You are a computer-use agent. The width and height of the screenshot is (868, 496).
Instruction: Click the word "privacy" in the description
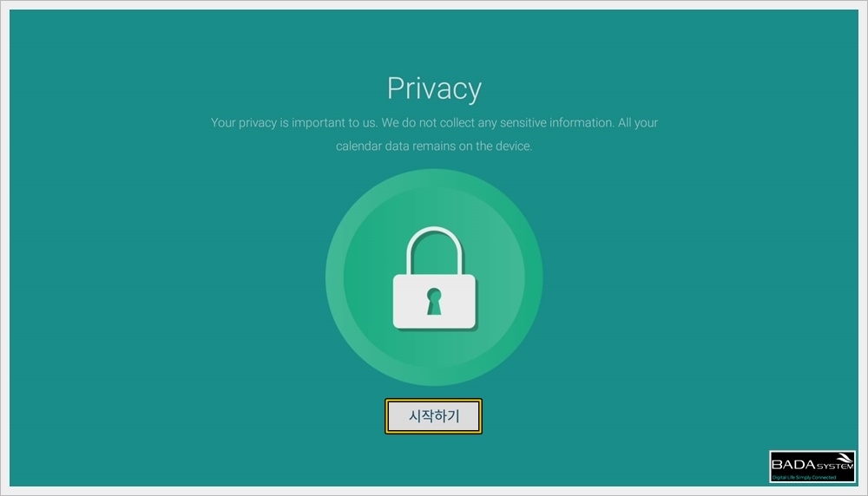[258, 123]
